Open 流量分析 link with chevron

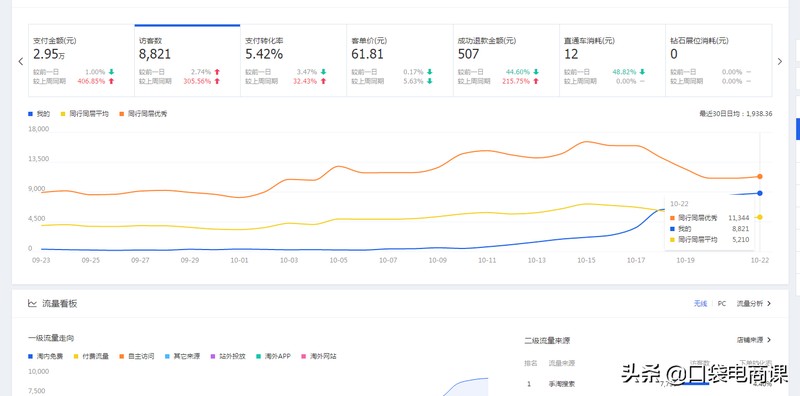pos(754,304)
